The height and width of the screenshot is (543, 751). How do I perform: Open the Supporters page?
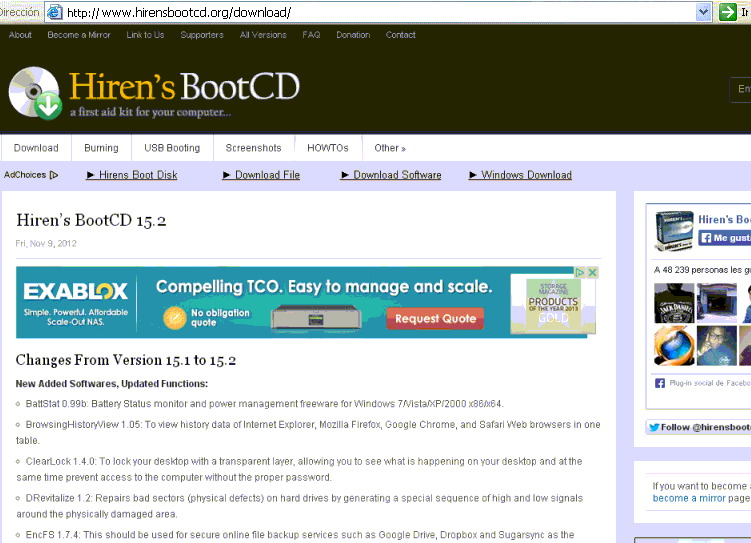point(202,35)
